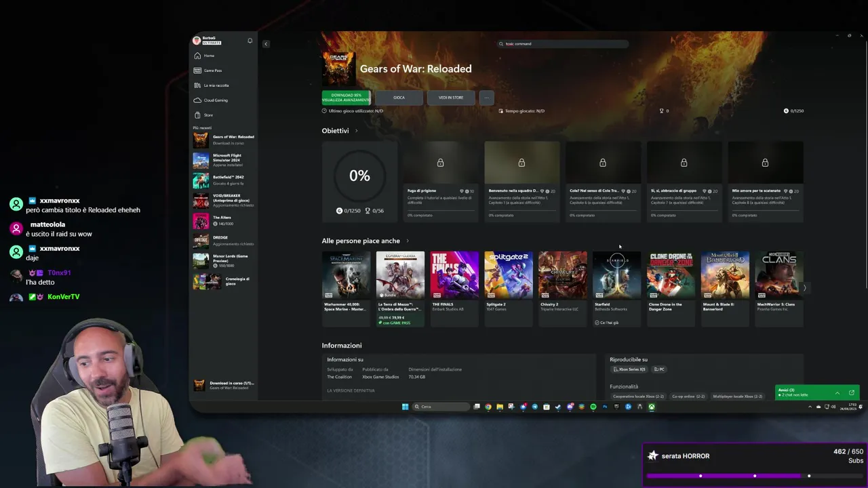Open Manor Lords (Game Preview) in recents
This screenshot has width=868, height=488.
click(x=224, y=261)
